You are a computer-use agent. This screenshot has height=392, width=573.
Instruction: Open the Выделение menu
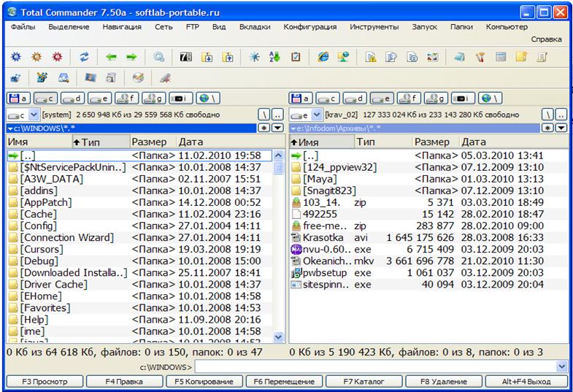[x=69, y=27]
